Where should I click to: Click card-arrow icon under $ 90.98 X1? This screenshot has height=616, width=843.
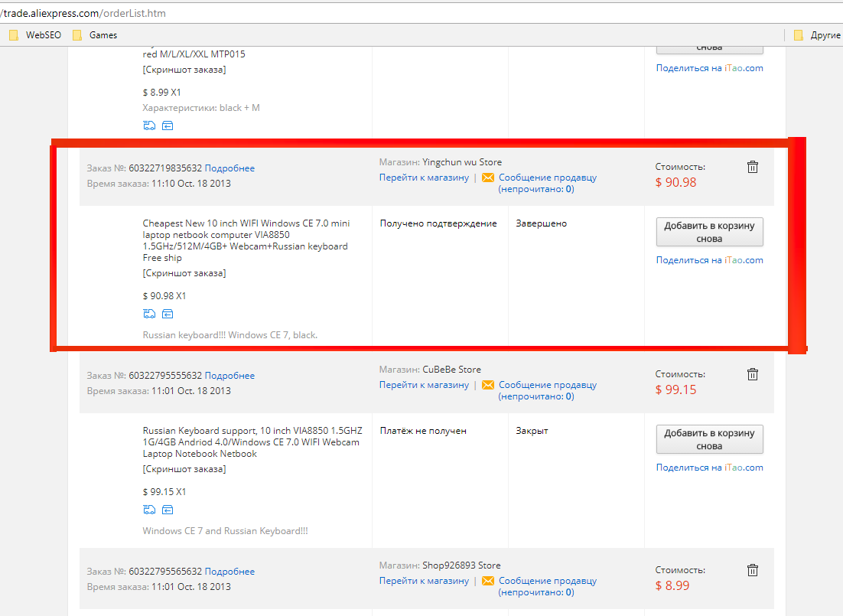tap(168, 314)
